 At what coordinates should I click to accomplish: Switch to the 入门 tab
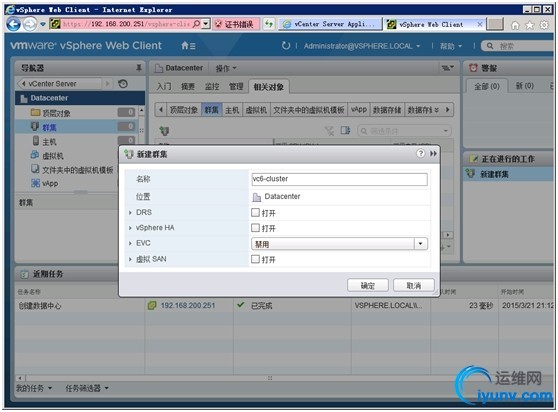(164, 86)
